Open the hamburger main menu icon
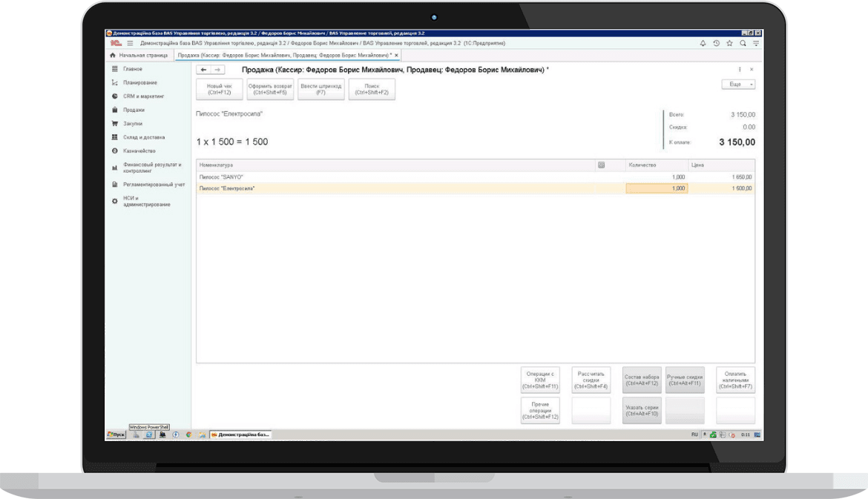868x499 pixels. 129,44
